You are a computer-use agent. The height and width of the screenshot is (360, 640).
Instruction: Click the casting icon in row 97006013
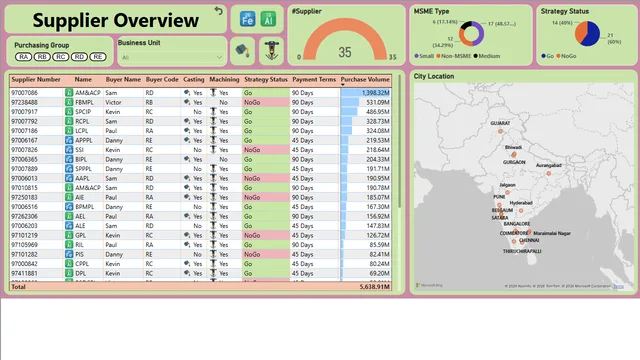click(187, 178)
